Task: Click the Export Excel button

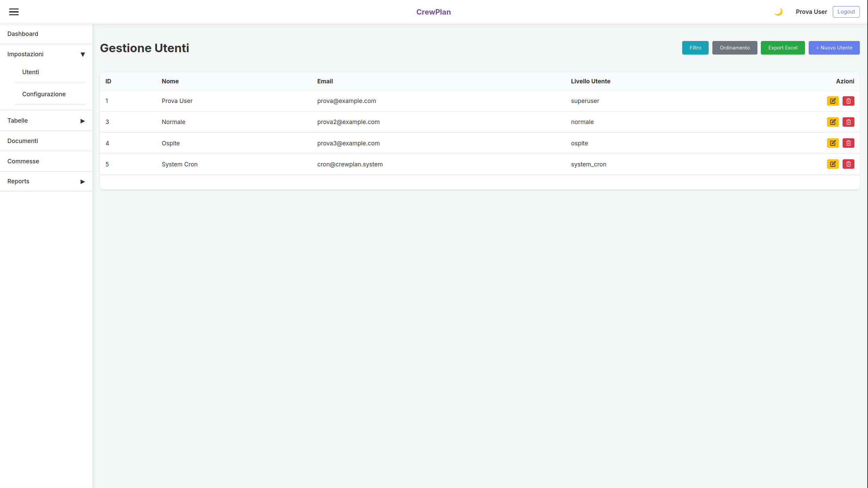Action: 783,48
